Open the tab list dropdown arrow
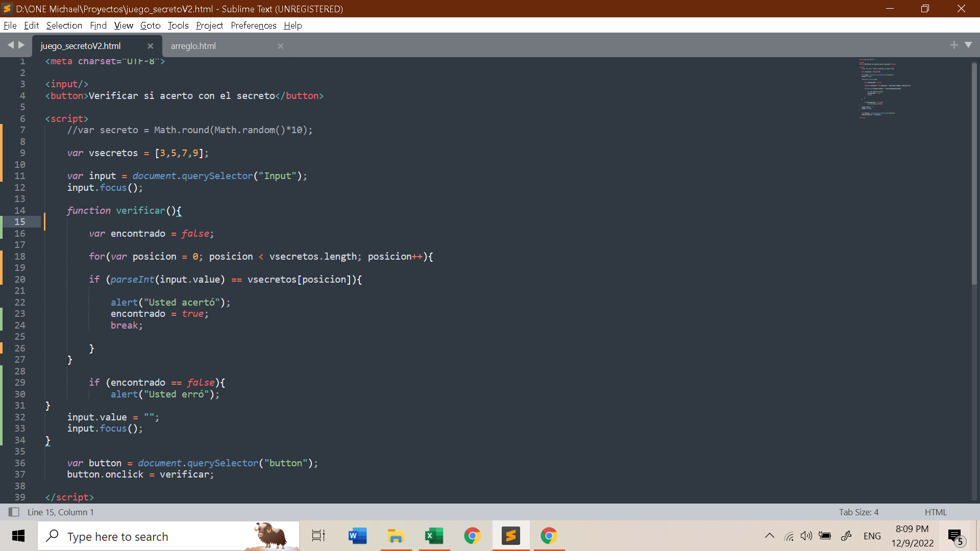The image size is (980, 551). pyautogui.click(x=968, y=45)
